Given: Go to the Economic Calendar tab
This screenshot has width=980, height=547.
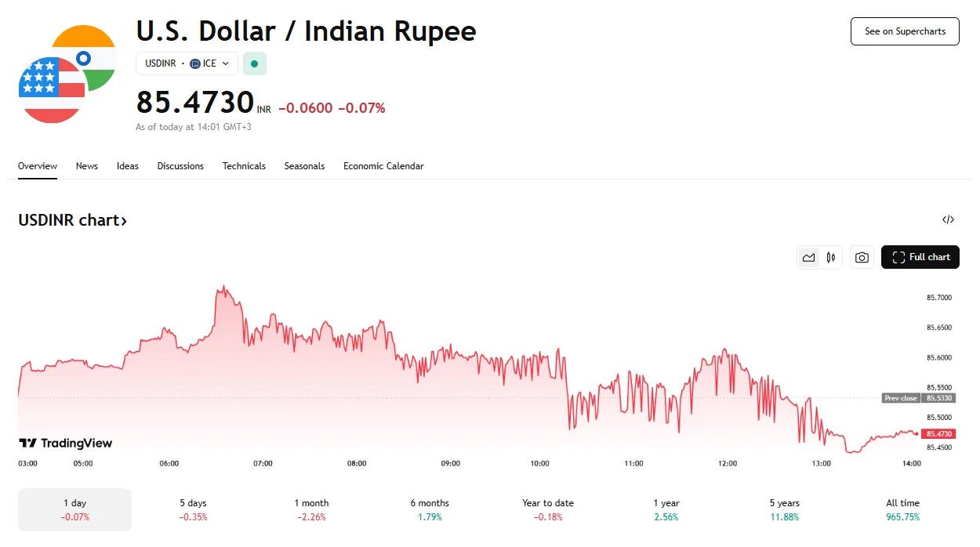Looking at the screenshot, I should click(x=383, y=166).
